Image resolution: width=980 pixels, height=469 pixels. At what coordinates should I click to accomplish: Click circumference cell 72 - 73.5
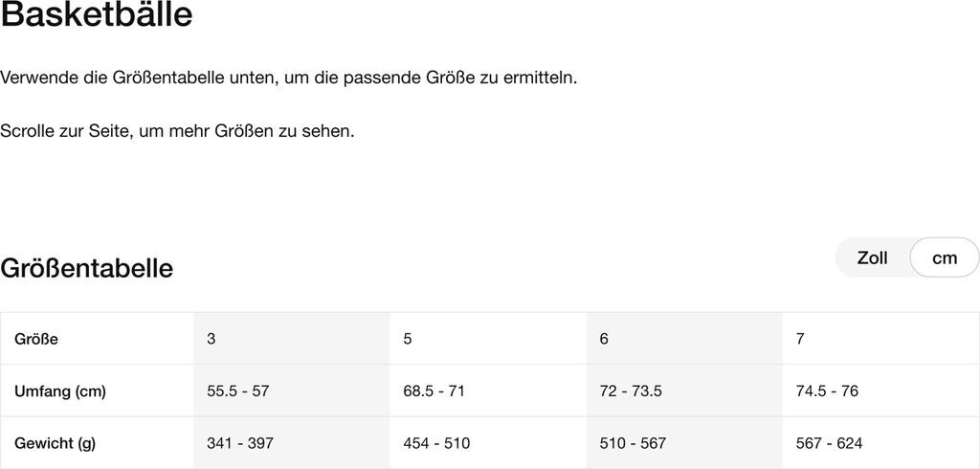[x=631, y=391]
